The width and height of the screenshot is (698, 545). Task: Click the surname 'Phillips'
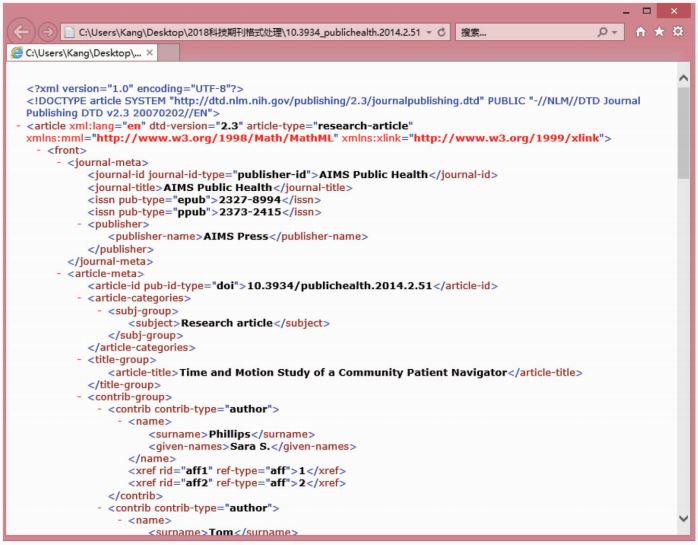click(x=230, y=434)
